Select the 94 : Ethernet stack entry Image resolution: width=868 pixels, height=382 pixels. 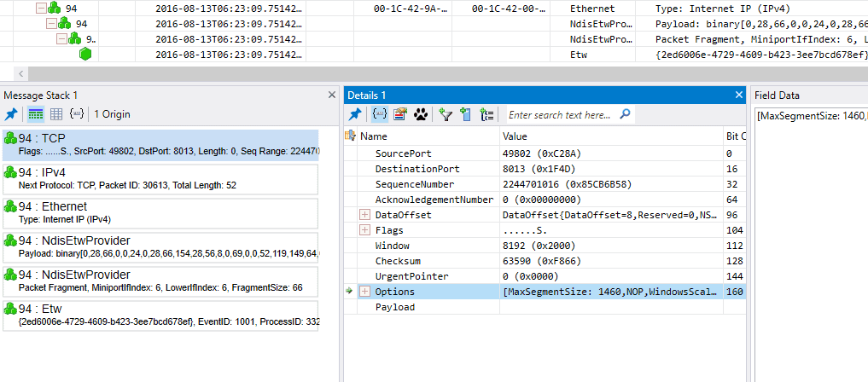[x=160, y=213]
